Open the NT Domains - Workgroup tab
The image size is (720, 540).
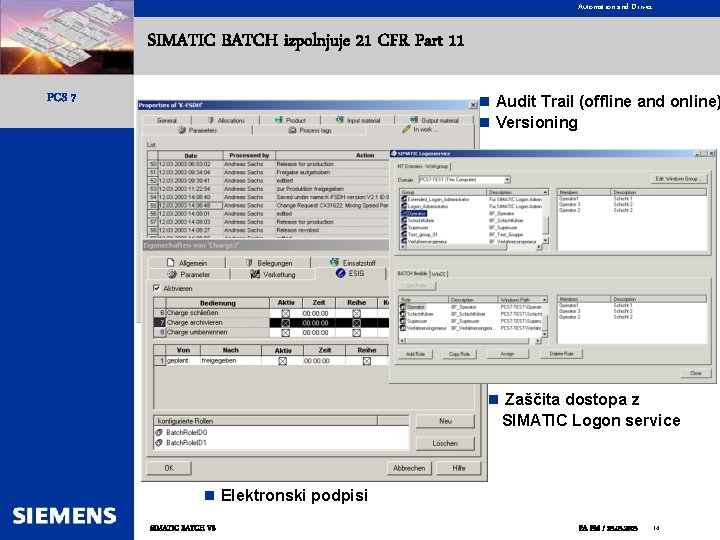pyautogui.click(x=422, y=166)
